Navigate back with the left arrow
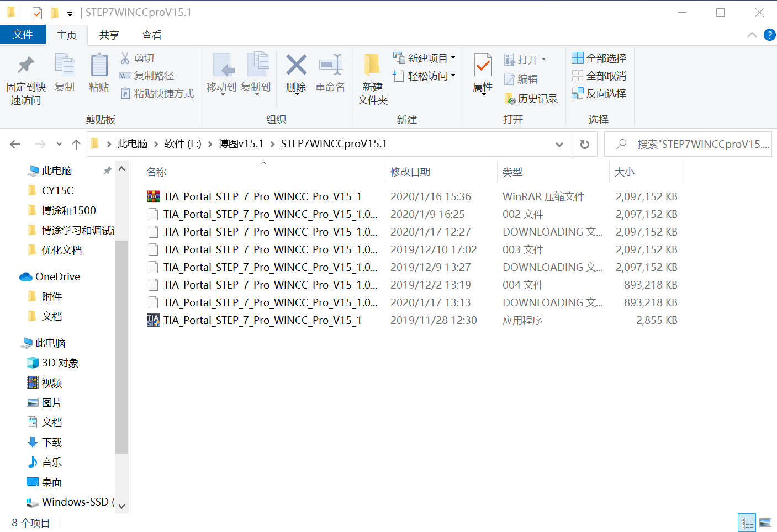The image size is (777, 532). tap(15, 145)
